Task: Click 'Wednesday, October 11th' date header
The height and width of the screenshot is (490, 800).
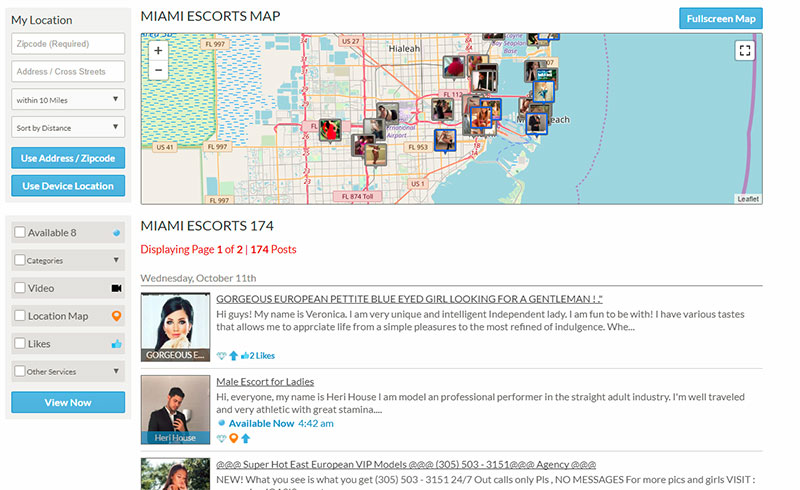Action: tap(198, 278)
